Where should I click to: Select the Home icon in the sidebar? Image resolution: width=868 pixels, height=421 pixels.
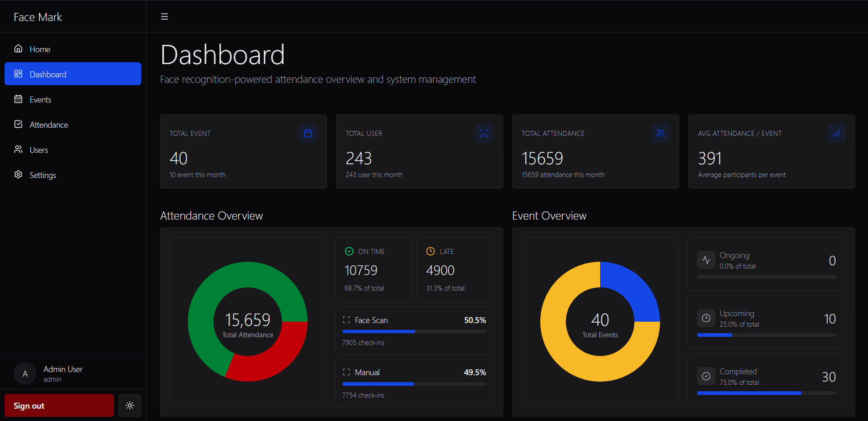pyautogui.click(x=18, y=49)
